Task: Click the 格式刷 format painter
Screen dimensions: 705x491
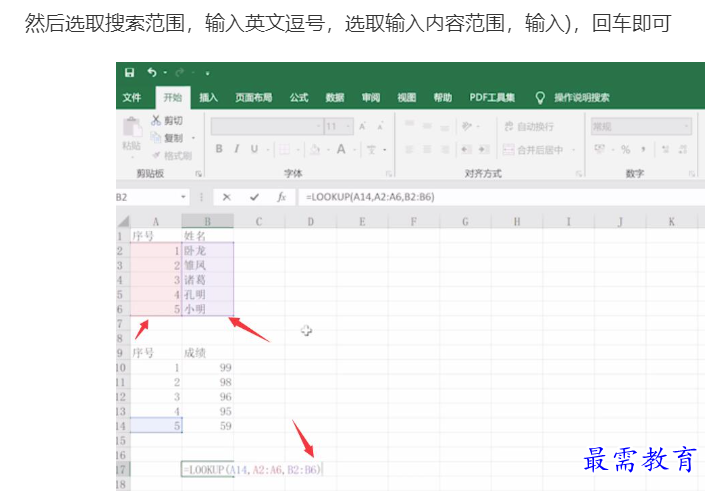Action: [172, 156]
